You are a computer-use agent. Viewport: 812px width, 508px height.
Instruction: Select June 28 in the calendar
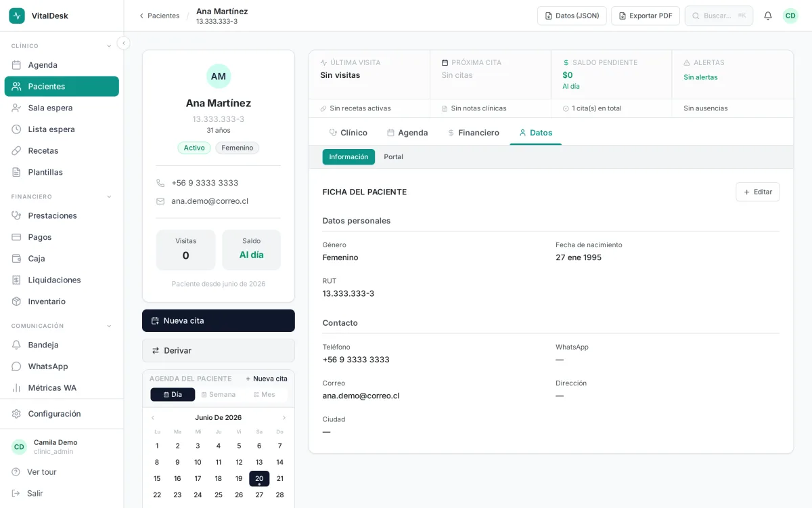tap(279, 494)
